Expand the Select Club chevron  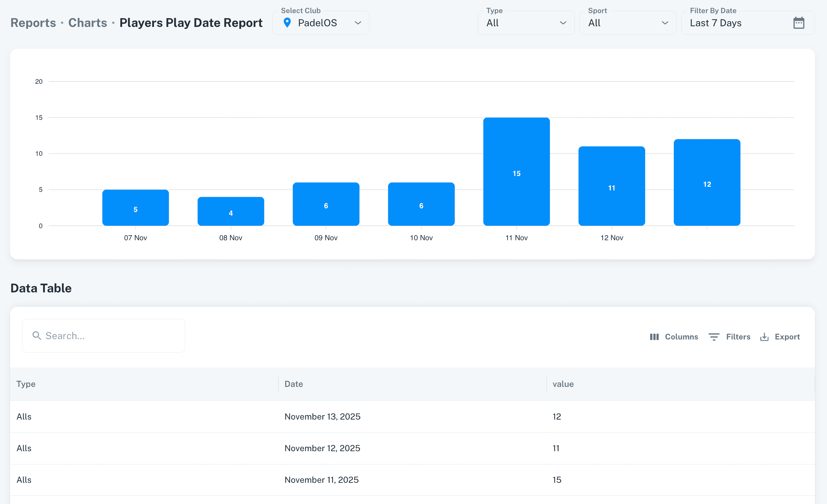(358, 23)
